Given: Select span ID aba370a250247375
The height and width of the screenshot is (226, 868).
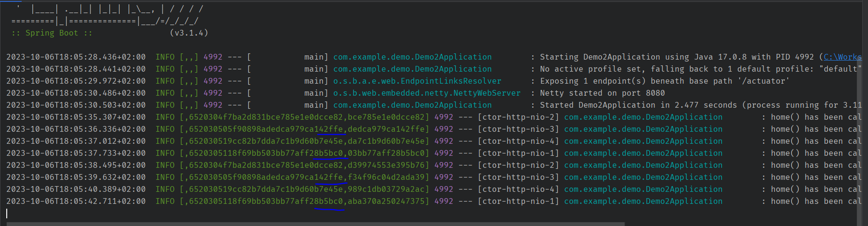Looking at the screenshot, I should [x=386, y=201].
